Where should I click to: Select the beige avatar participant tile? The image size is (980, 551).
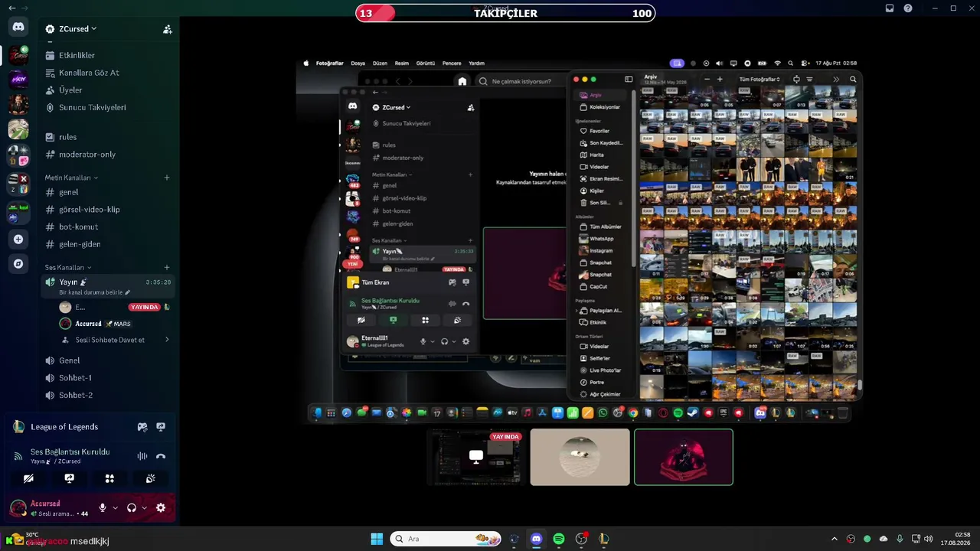[x=580, y=457]
